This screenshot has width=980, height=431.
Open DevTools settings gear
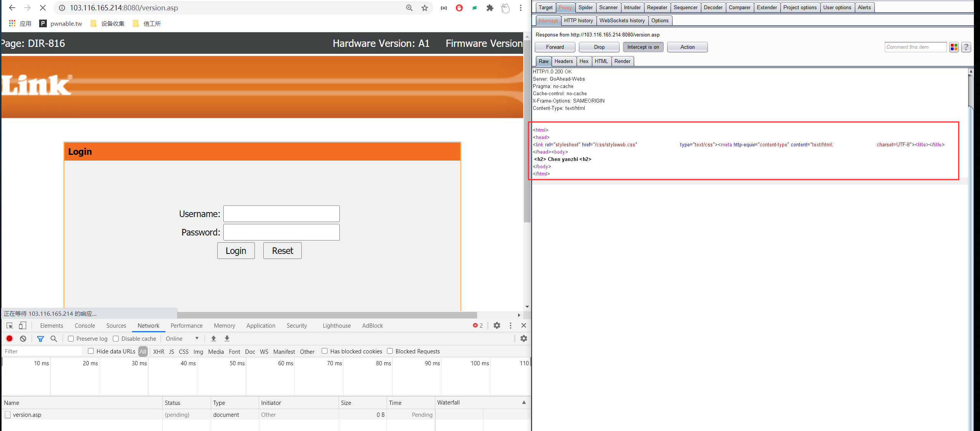[x=497, y=325]
